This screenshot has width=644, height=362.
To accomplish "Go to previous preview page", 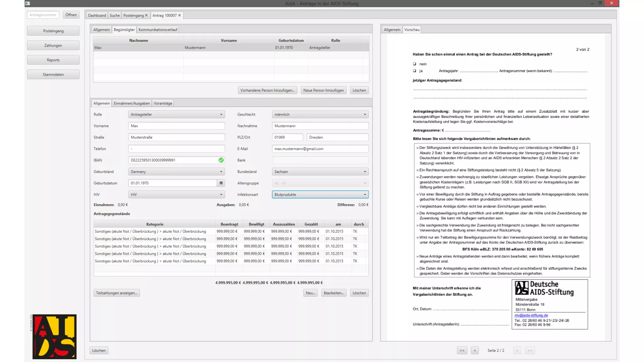I will coord(475,350).
